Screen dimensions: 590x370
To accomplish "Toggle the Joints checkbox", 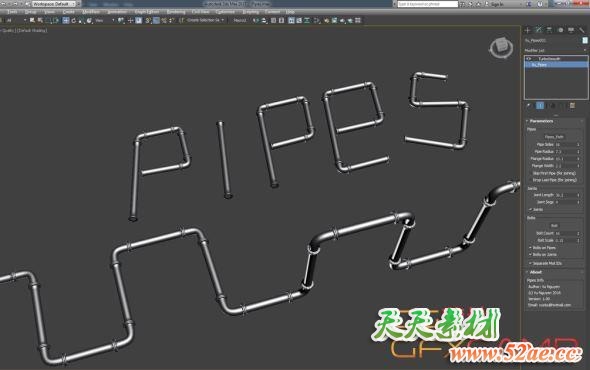I will coord(531,209).
